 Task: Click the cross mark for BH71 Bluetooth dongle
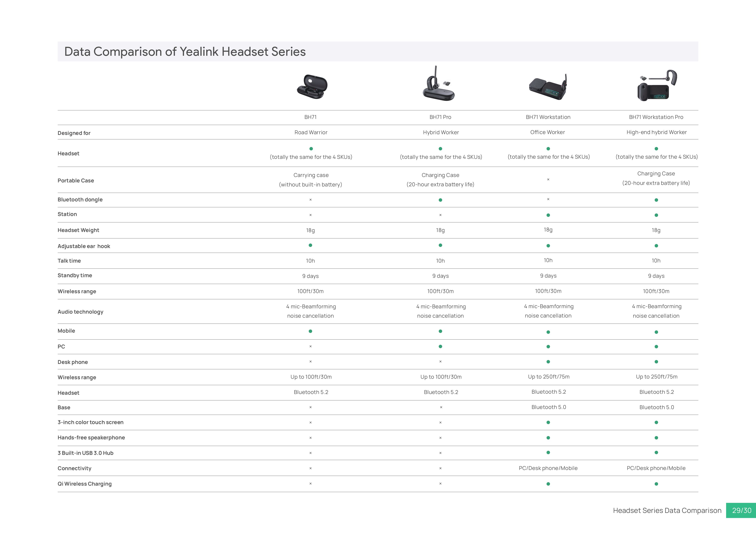310,200
